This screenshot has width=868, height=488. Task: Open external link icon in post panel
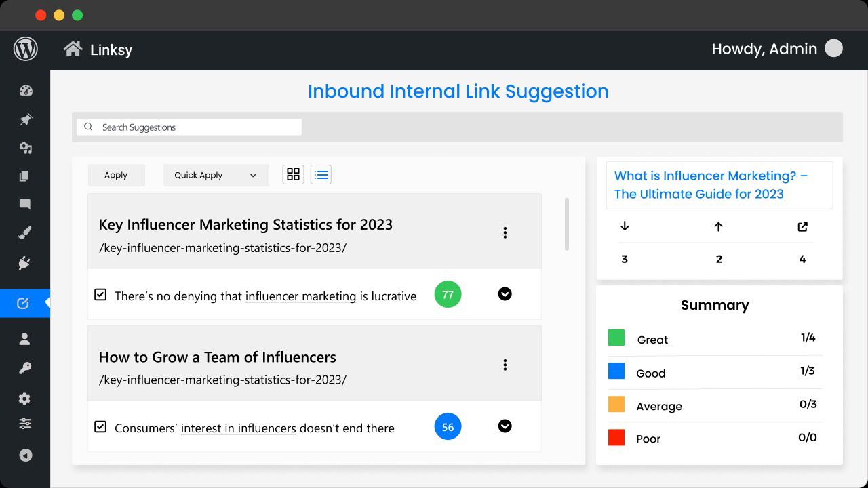click(x=802, y=227)
